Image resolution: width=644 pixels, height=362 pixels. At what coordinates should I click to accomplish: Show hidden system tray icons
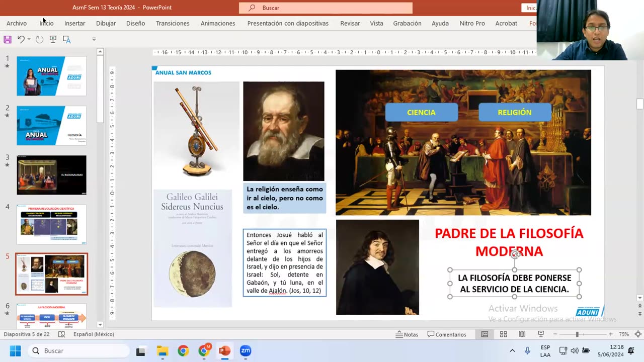pos(512,351)
